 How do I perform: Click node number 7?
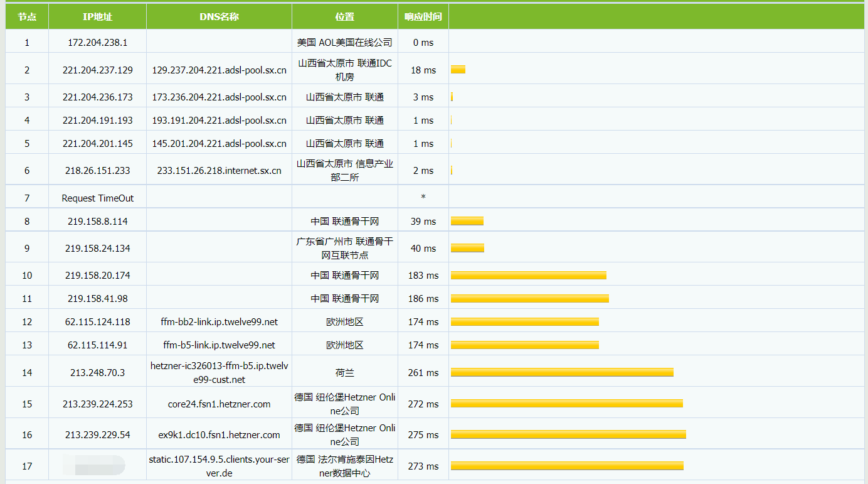click(27, 198)
